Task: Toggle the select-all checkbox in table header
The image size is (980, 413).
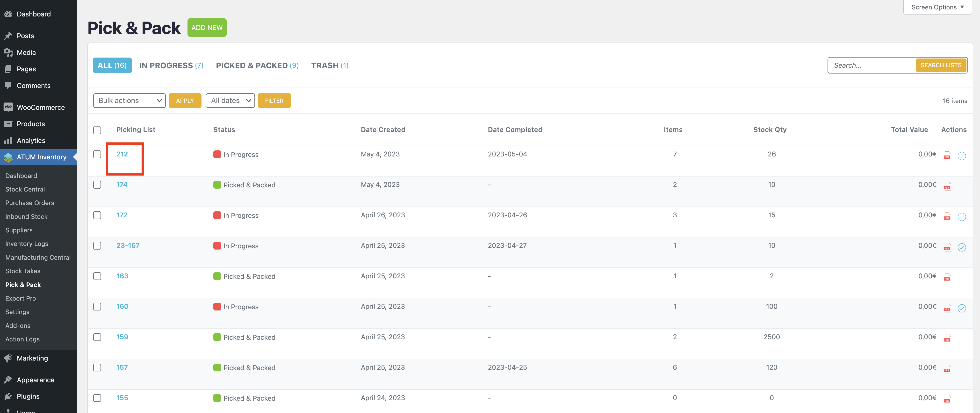Action: [97, 130]
